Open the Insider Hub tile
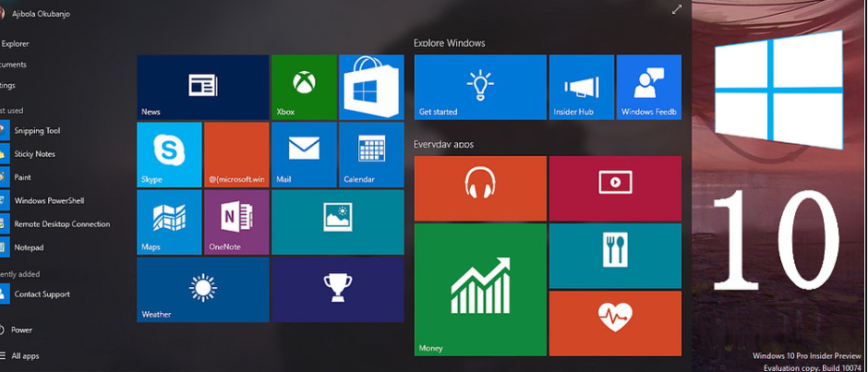This screenshot has height=372, width=868. point(581,87)
